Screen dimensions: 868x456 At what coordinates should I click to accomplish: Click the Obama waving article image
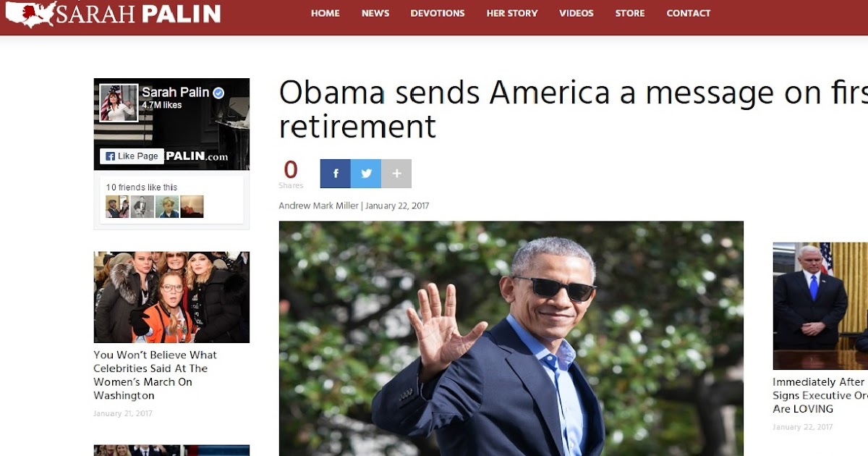(511, 338)
